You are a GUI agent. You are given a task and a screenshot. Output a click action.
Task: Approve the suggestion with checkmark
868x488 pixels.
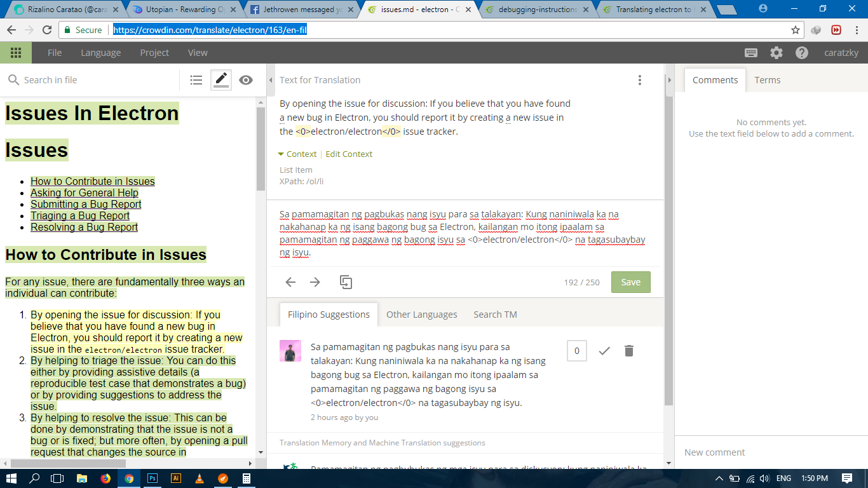point(604,351)
